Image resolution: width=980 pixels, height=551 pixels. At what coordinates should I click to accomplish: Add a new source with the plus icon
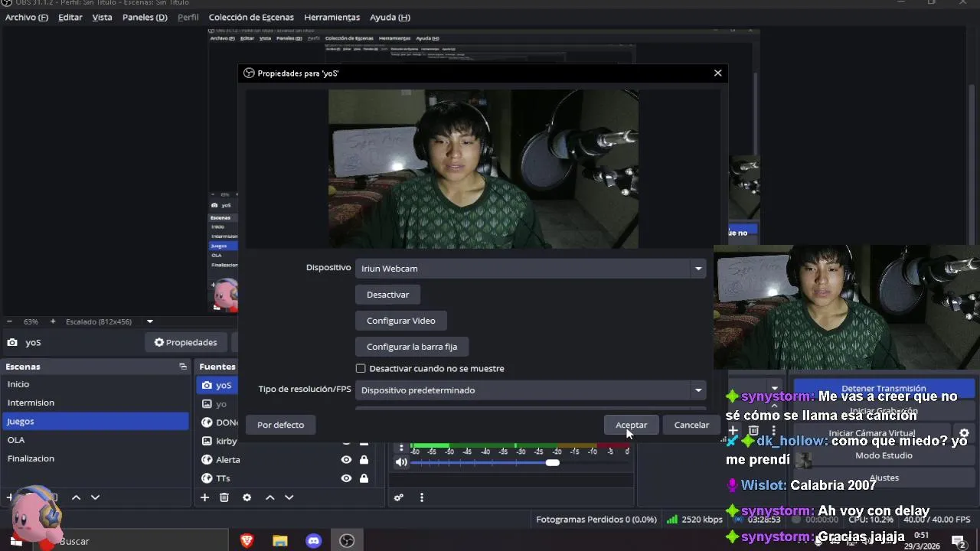204,497
